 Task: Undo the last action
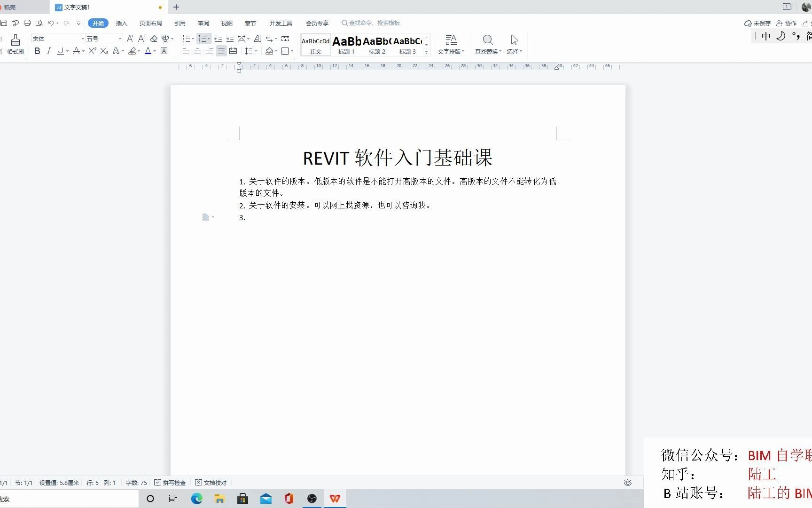point(51,23)
